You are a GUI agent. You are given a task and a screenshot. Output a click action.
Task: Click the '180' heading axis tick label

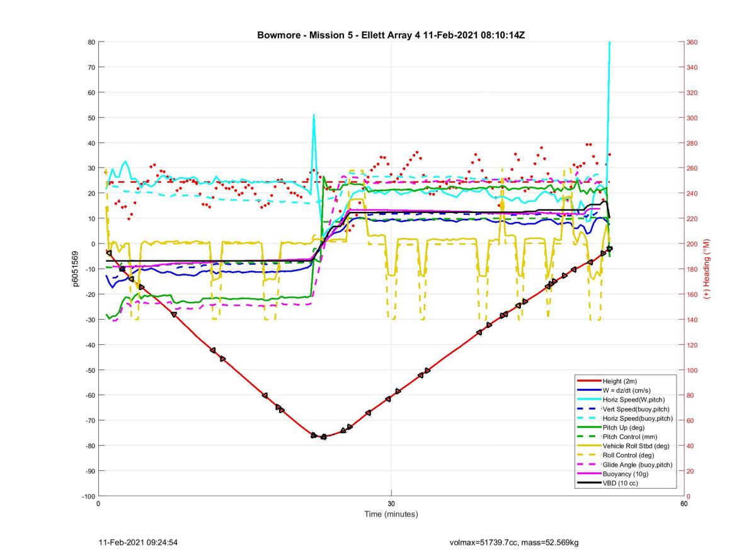tap(692, 269)
